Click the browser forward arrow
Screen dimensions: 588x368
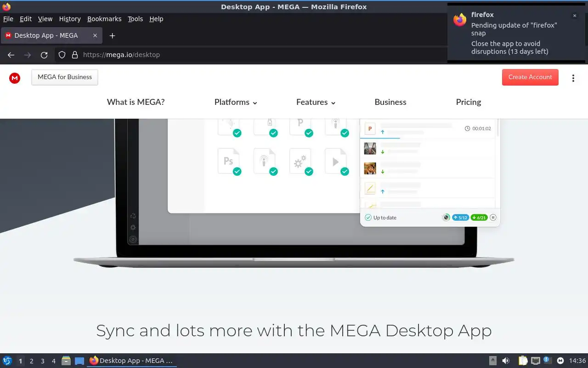[28, 55]
